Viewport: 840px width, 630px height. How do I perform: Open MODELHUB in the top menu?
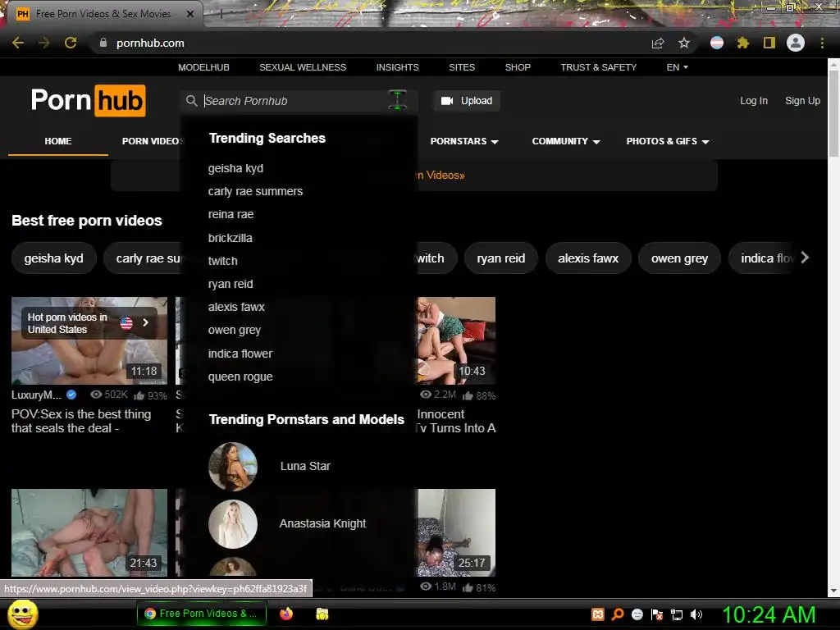click(203, 67)
